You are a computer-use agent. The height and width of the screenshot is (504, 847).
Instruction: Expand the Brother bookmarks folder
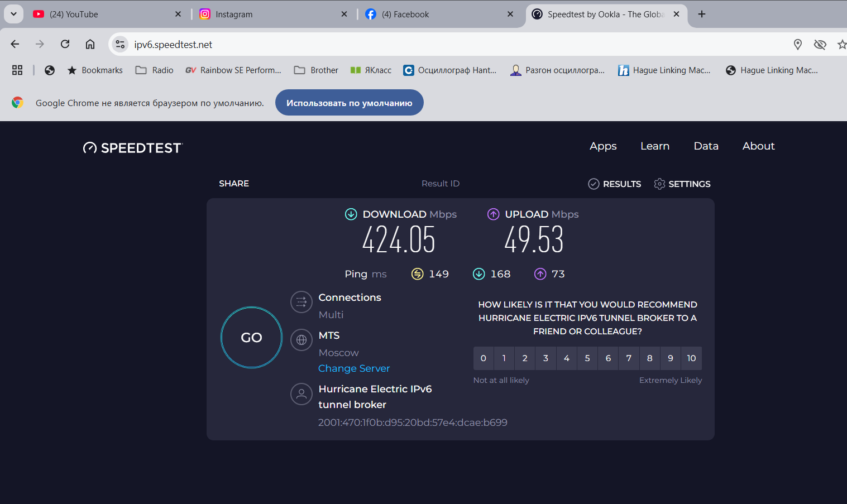click(317, 70)
